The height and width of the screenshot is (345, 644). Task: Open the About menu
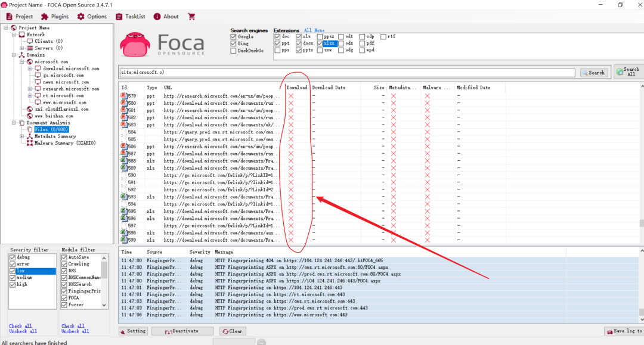166,17
